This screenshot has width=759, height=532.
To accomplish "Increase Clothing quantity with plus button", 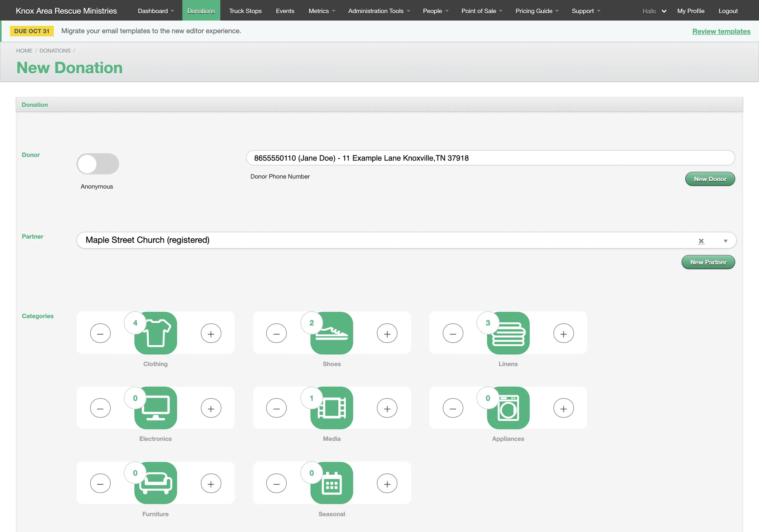I will tap(211, 333).
